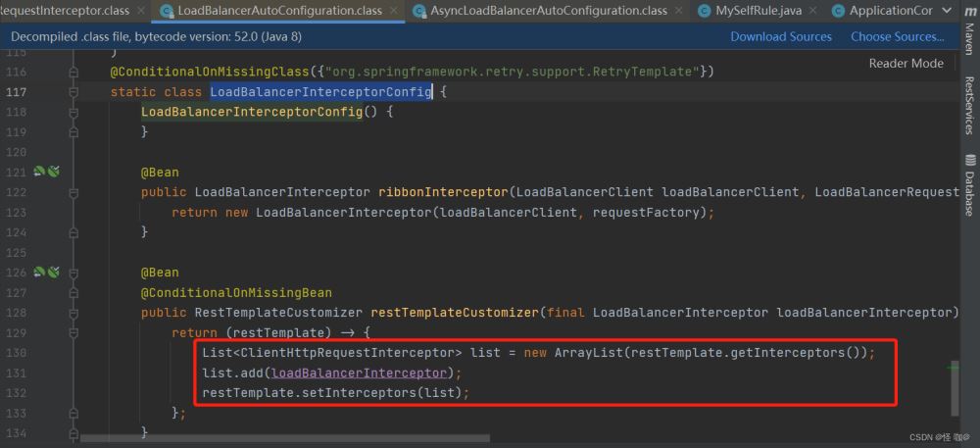
Task: Switch to AsyncLoadBalancerAutoConfiguration.class tab
Action: (x=549, y=11)
